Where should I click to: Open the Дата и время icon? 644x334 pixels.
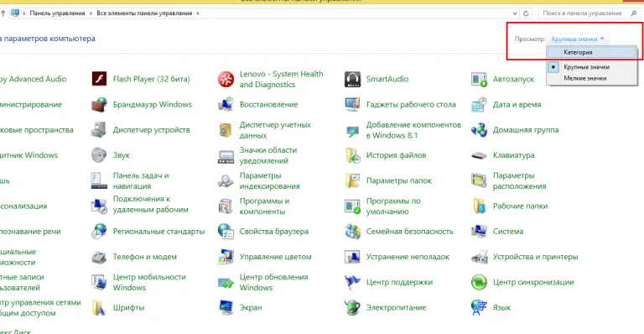coord(479,104)
